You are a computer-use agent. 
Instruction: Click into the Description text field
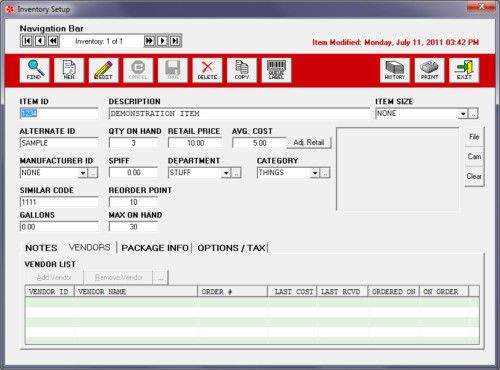(x=239, y=114)
